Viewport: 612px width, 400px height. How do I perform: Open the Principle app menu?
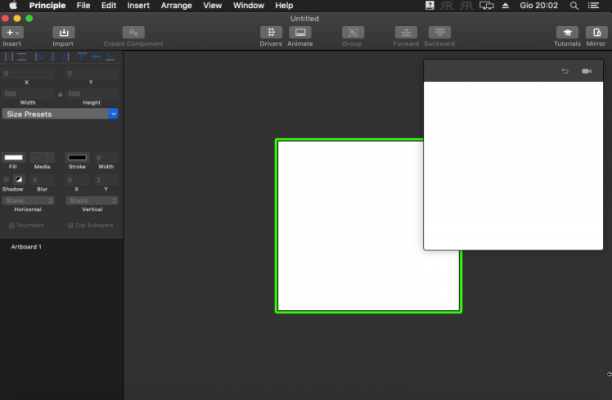47,5
